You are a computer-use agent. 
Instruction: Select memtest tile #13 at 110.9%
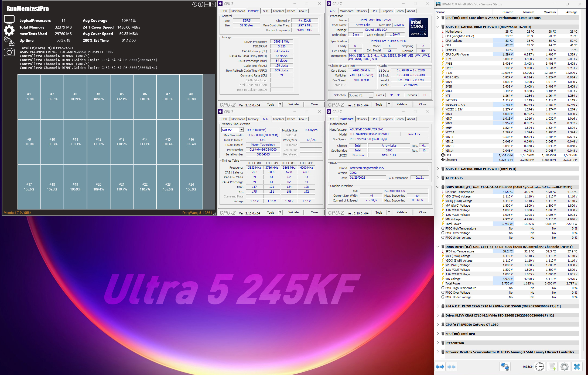pos(122,142)
